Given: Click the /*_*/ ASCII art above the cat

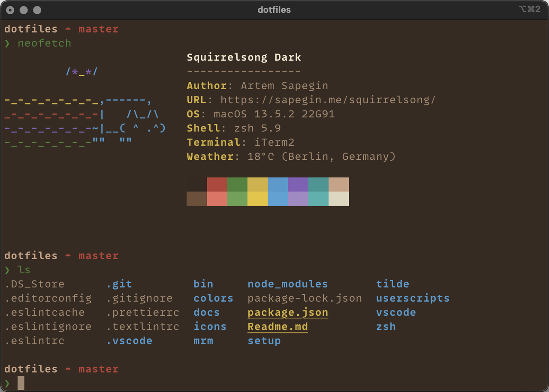Looking at the screenshot, I should click(x=82, y=71).
